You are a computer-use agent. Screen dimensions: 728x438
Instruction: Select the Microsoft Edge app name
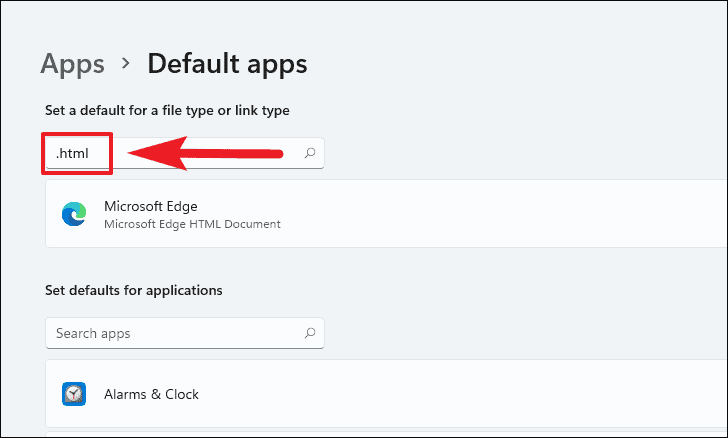click(x=150, y=206)
